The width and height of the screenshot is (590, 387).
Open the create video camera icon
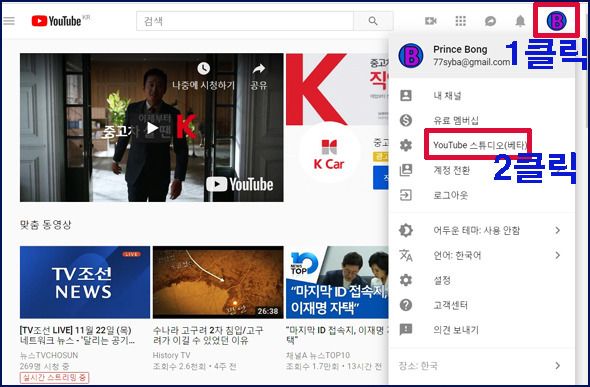pos(430,21)
